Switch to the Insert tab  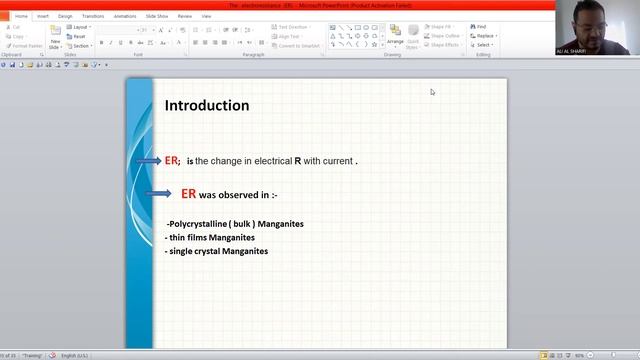coord(43,16)
